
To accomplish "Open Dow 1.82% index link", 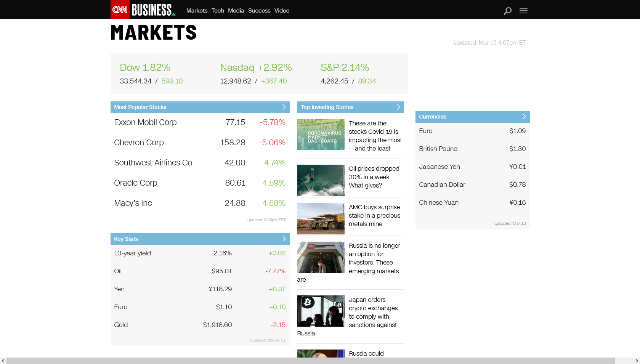I will (145, 67).
